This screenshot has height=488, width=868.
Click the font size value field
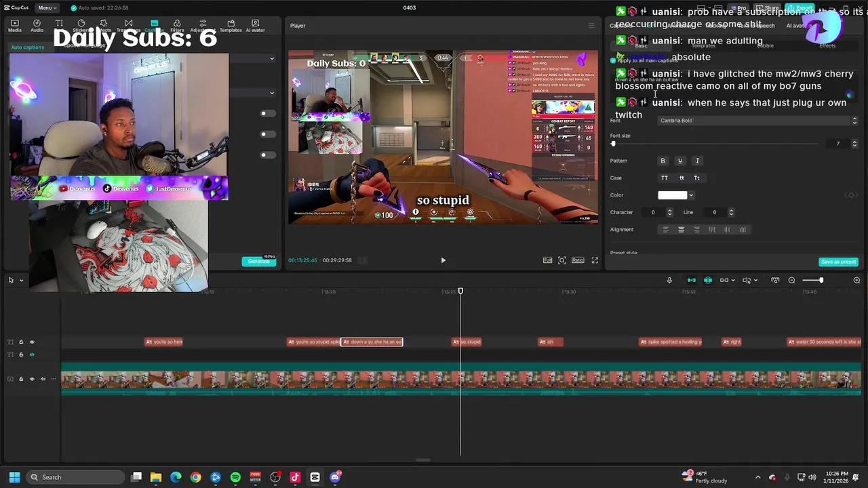click(838, 144)
